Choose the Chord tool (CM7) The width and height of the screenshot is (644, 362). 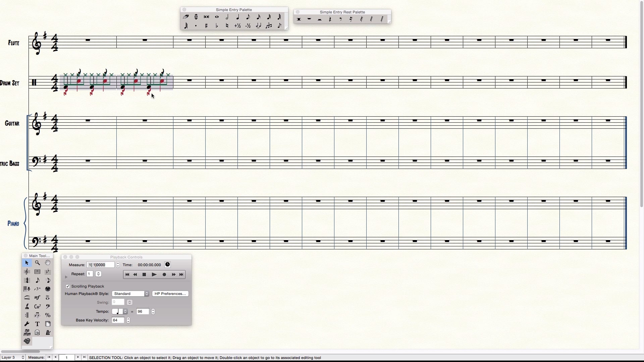[x=37, y=306]
